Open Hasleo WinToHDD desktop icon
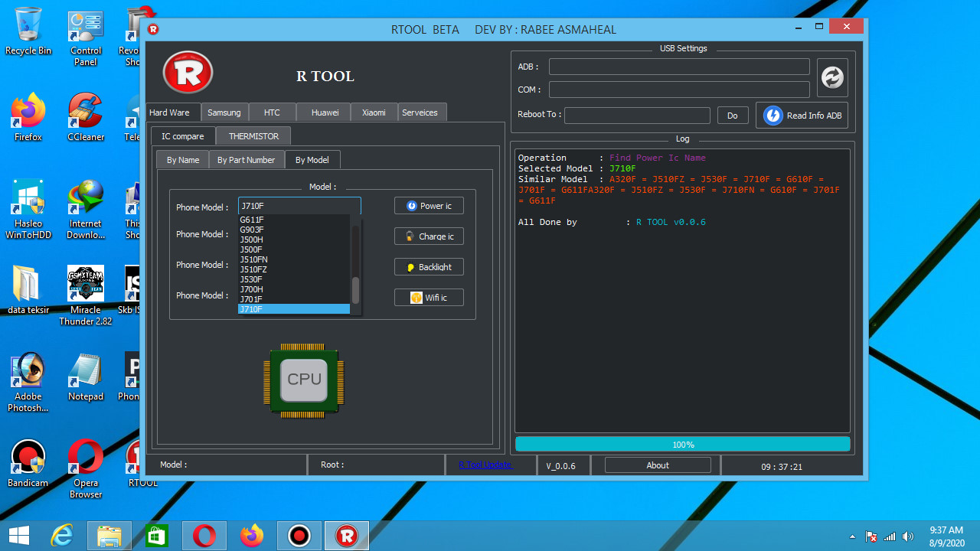The height and width of the screenshot is (551, 980). point(28,210)
